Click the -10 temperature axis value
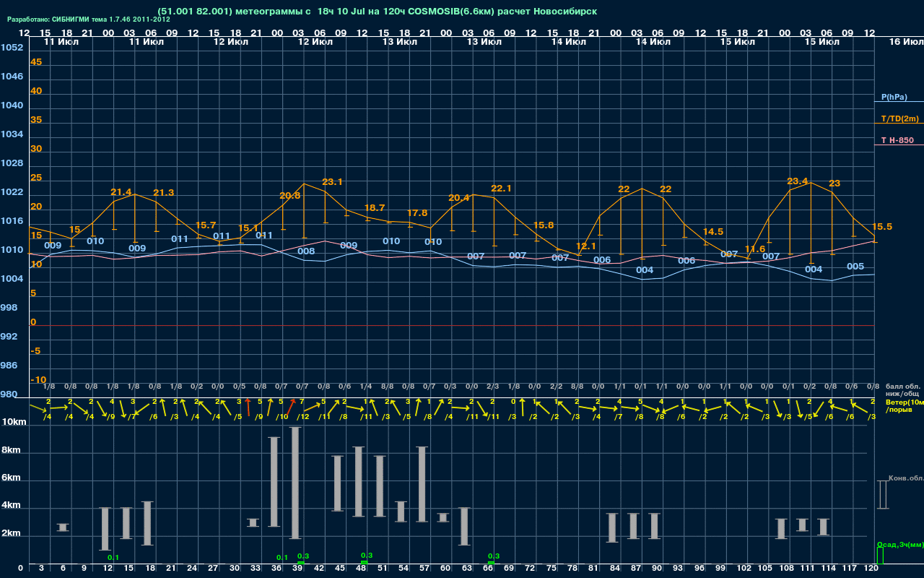The image size is (924, 578). [x=39, y=380]
